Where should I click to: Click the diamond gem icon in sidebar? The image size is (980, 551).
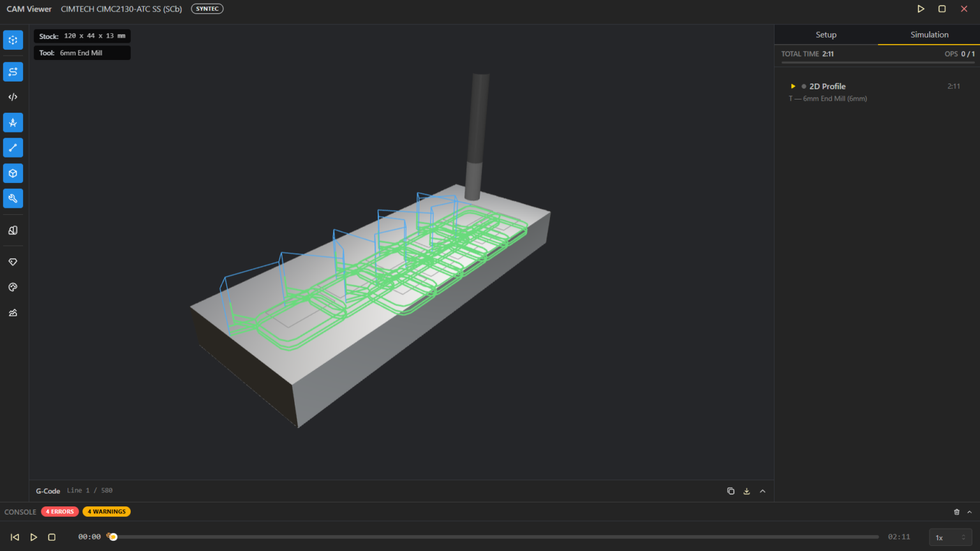(x=13, y=262)
